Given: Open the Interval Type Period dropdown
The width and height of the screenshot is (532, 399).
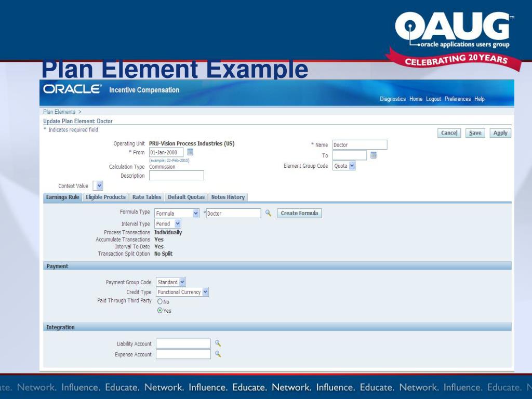Looking at the screenshot, I should 168,223.
